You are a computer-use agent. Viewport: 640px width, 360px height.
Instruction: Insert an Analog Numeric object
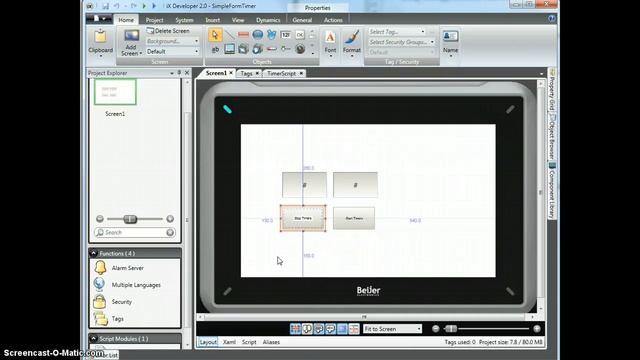(286, 35)
